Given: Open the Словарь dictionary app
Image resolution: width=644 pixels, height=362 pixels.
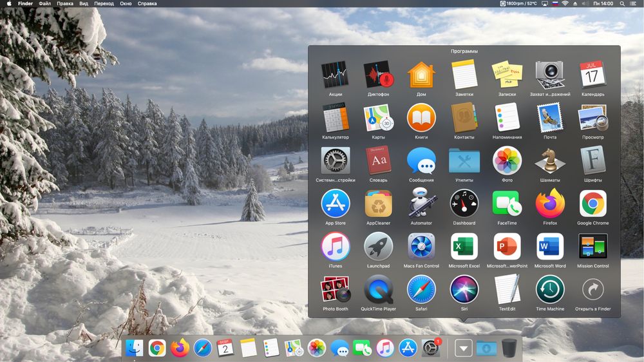Looking at the screenshot, I should coord(378,160).
